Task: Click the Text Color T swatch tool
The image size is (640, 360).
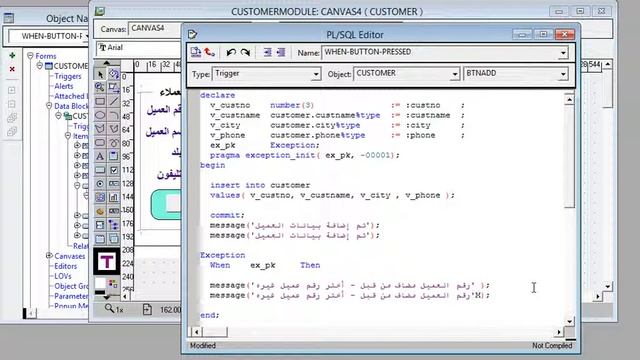Action: pyautogui.click(x=107, y=261)
